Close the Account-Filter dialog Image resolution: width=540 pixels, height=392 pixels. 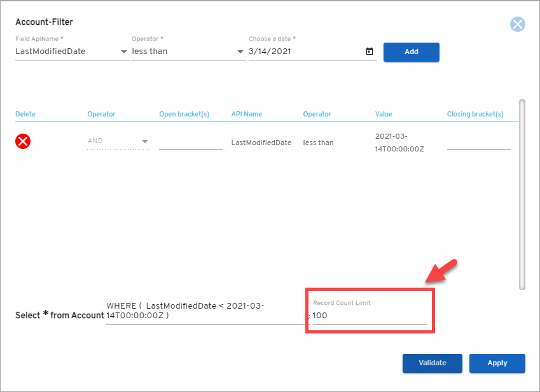point(517,24)
